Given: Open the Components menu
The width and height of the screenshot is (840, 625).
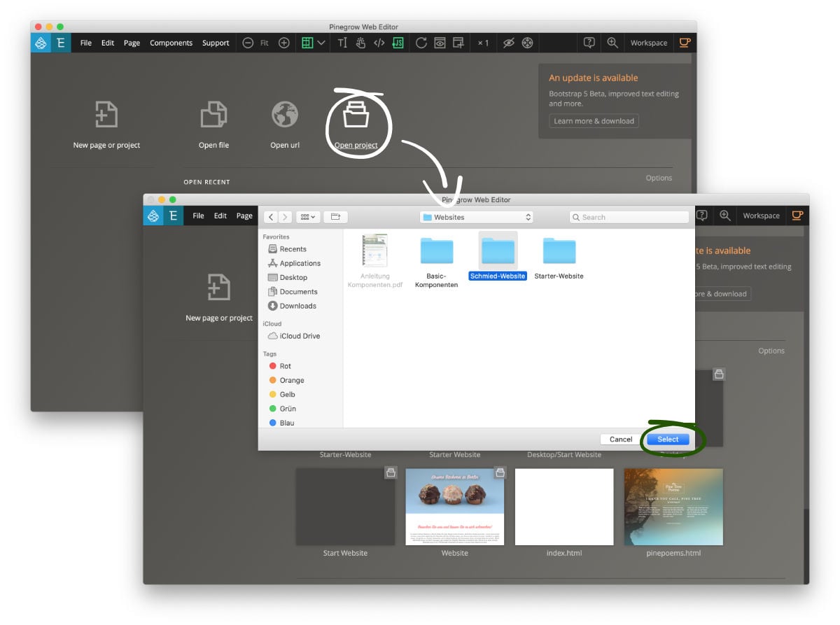Looking at the screenshot, I should 171,43.
